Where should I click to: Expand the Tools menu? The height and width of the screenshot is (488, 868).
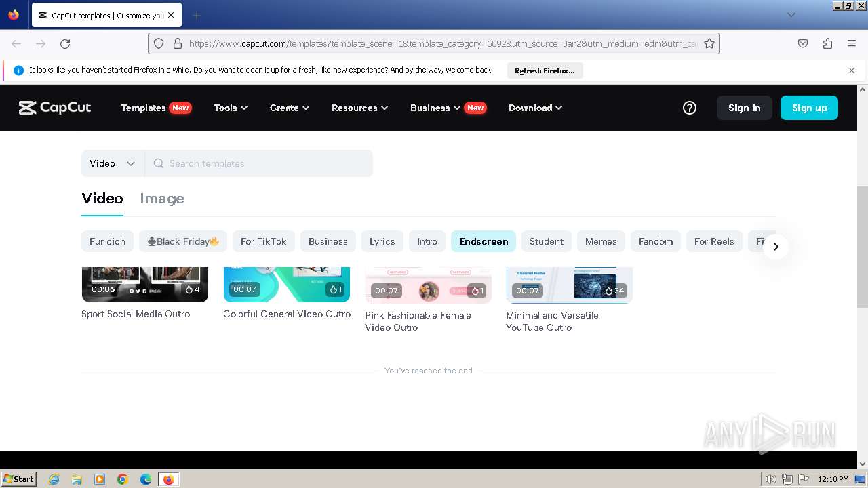pyautogui.click(x=231, y=108)
